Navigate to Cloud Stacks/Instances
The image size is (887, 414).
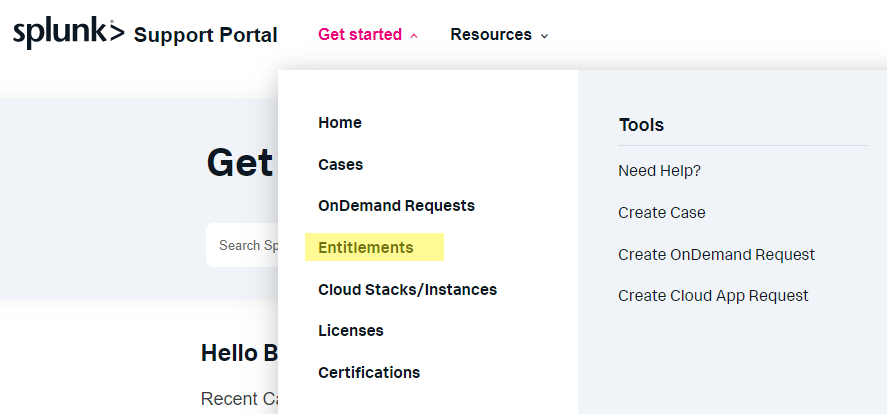click(x=407, y=290)
